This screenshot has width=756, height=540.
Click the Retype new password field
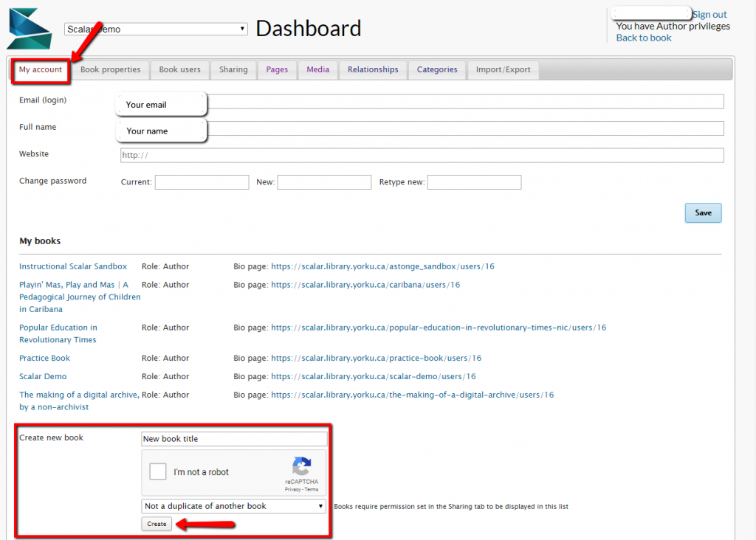(475, 182)
